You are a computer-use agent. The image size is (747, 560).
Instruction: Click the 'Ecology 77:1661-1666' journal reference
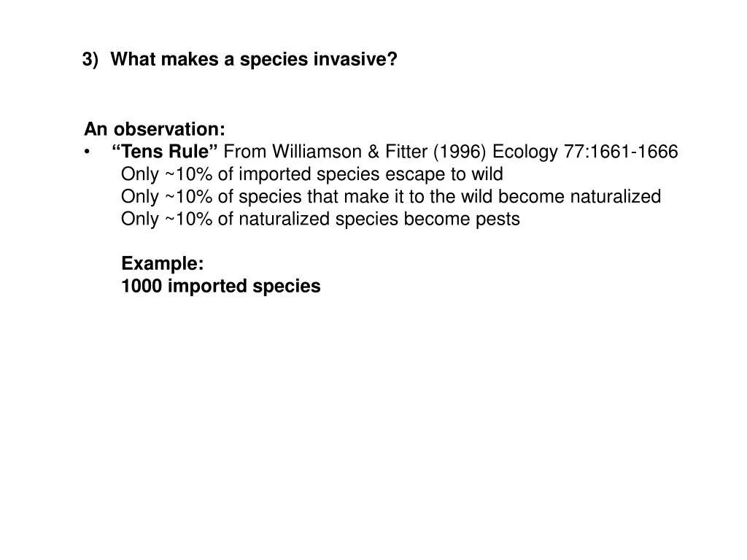click(585, 152)
